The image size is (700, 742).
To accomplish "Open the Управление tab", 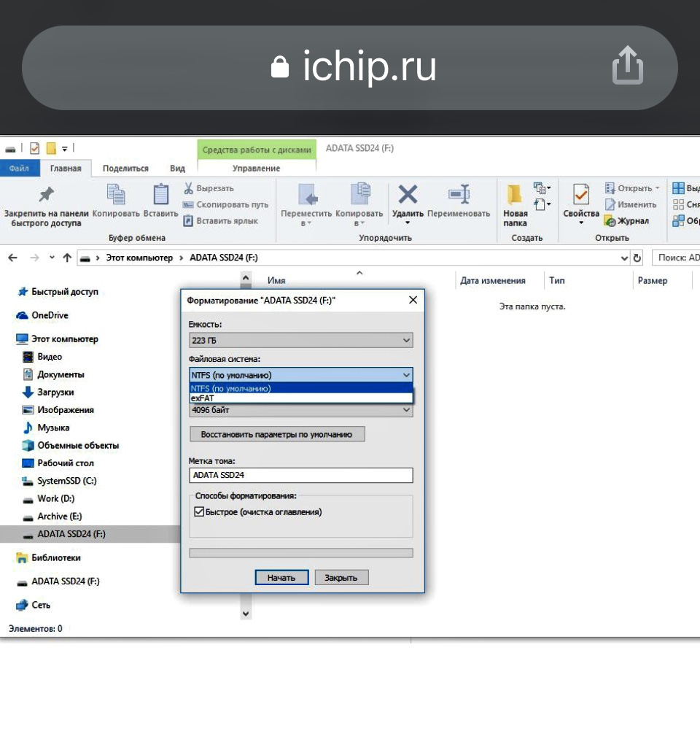I will [257, 169].
